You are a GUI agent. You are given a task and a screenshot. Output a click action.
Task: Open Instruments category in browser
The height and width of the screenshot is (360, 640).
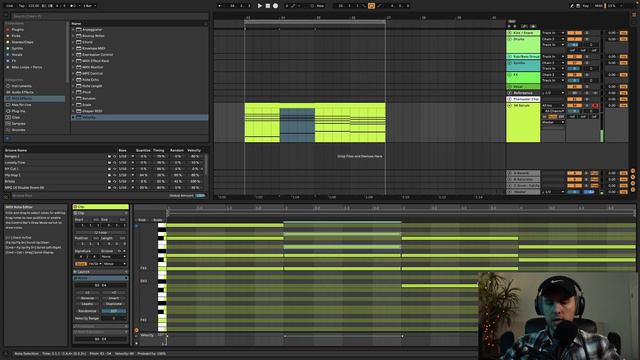22,86
